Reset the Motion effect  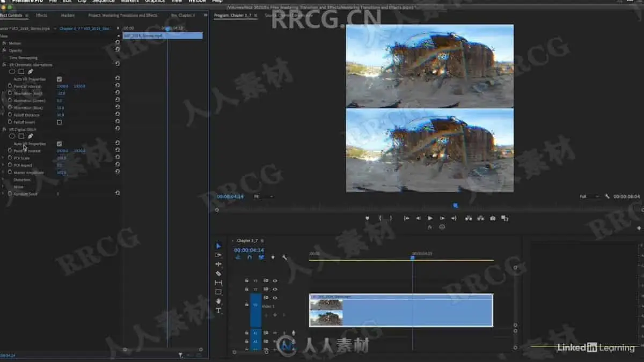tap(118, 42)
